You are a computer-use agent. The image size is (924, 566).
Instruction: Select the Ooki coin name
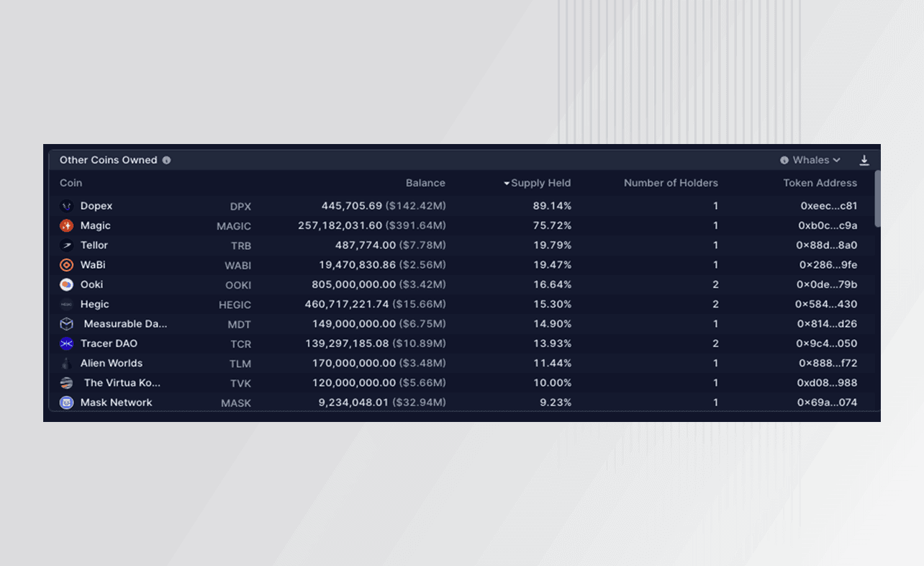pyautogui.click(x=91, y=284)
